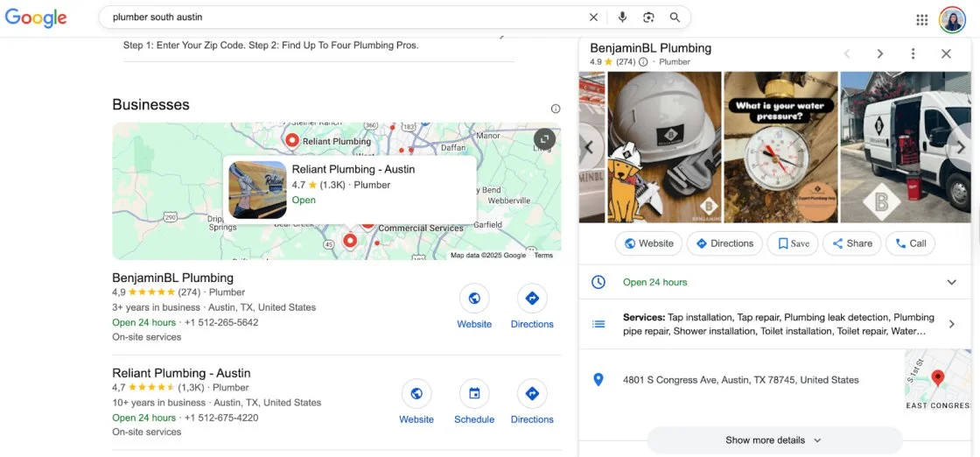Expand the Services list arrow
The height and width of the screenshot is (457, 980).
[x=952, y=324]
